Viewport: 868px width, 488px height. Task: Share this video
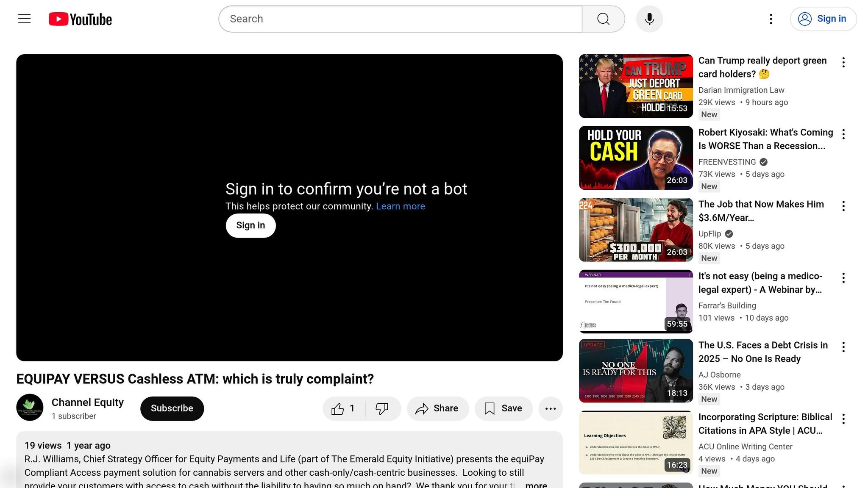click(x=438, y=408)
